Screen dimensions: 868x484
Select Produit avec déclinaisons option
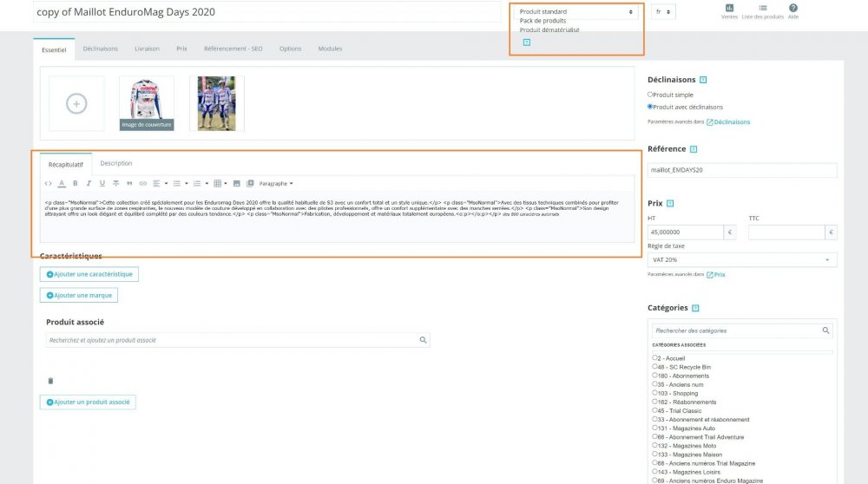coord(650,107)
